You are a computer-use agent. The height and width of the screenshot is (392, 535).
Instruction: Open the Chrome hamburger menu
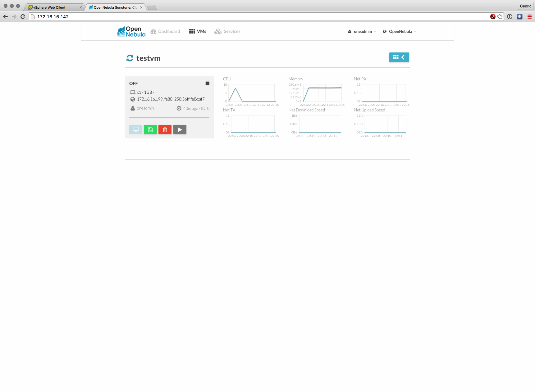(529, 17)
